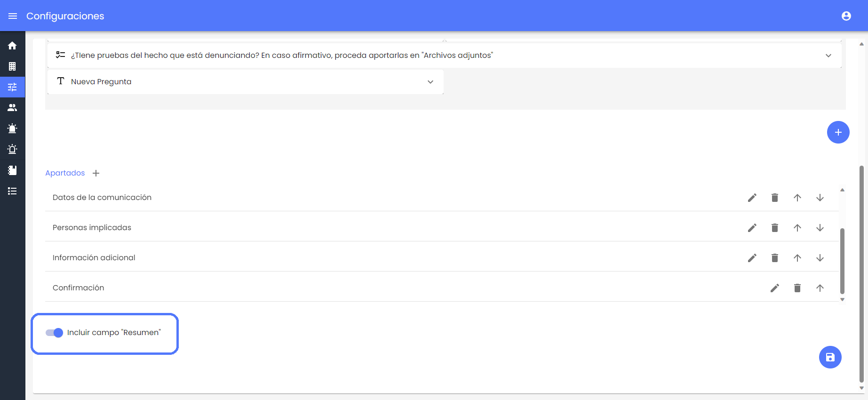Open the users group sidebar section
This screenshot has width=868, height=400.
tap(12, 108)
